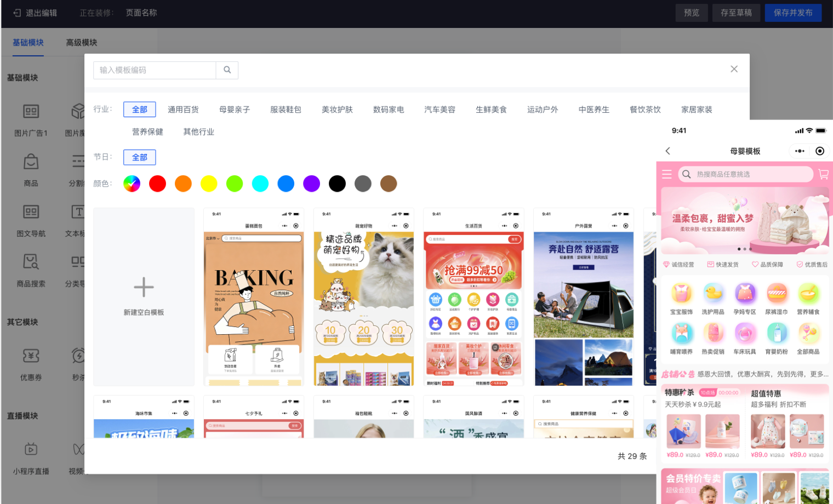Open the 户外露营 camping template thumbnail
The image size is (833, 504).
click(x=584, y=297)
